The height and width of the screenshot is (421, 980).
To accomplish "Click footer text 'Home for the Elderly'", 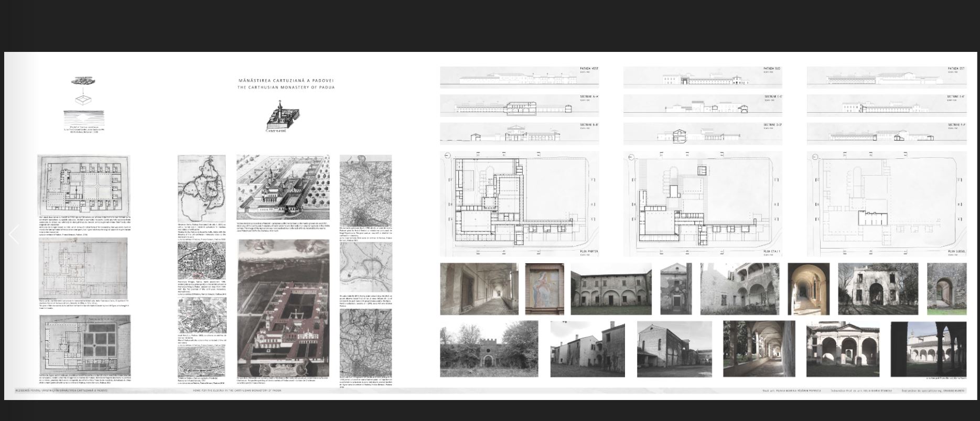I will tap(237, 391).
